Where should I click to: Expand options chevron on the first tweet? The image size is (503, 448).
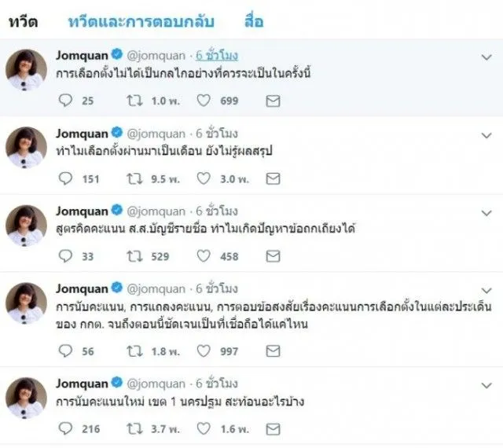pyautogui.click(x=485, y=57)
